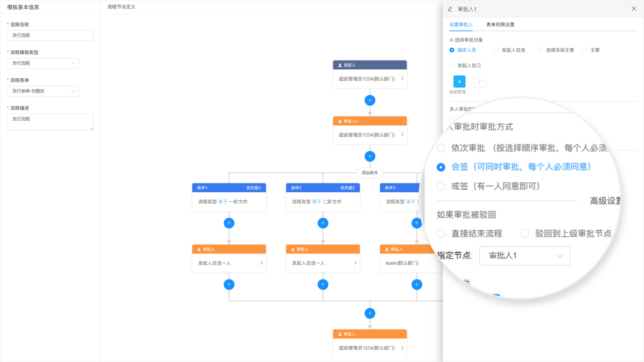
Task: Click the blue plus icon below the 发起人 node
Action: coord(370,100)
